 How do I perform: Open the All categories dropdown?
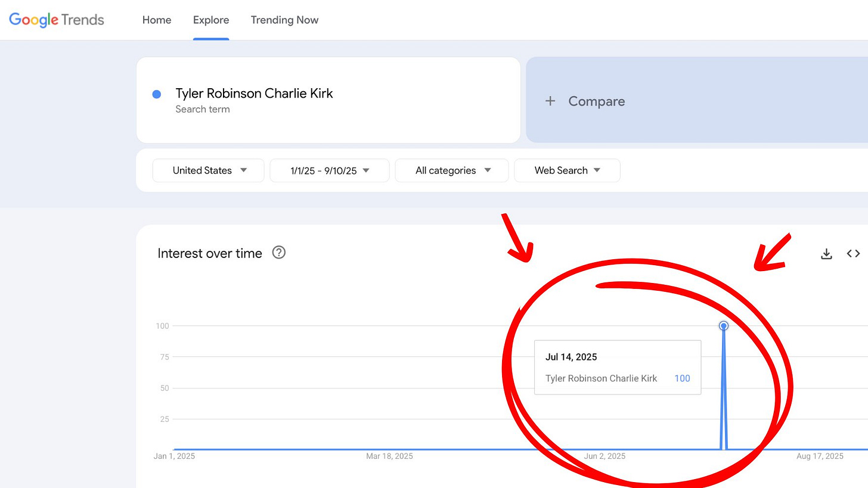[x=452, y=170]
